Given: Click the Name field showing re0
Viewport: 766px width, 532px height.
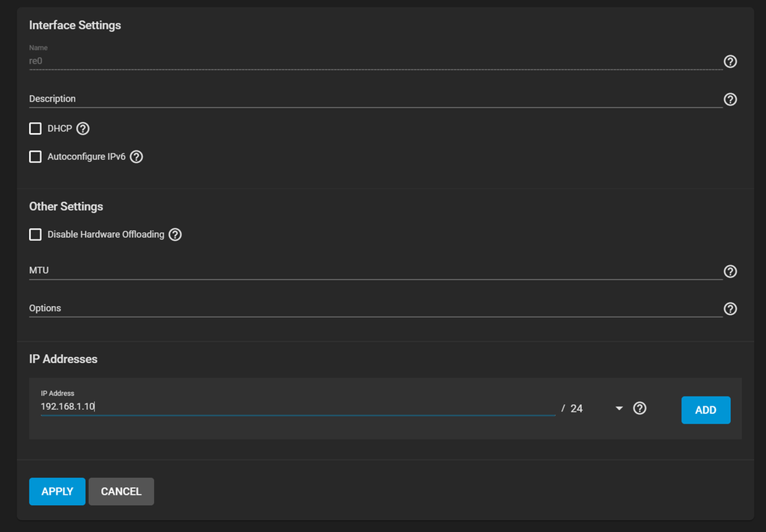Looking at the screenshot, I should coord(374,61).
